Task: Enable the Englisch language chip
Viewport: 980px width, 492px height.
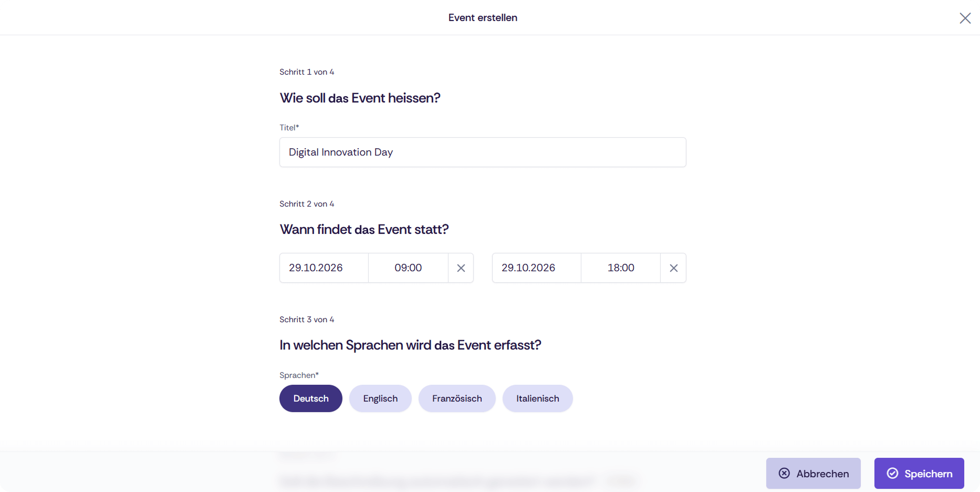Action: click(x=380, y=398)
